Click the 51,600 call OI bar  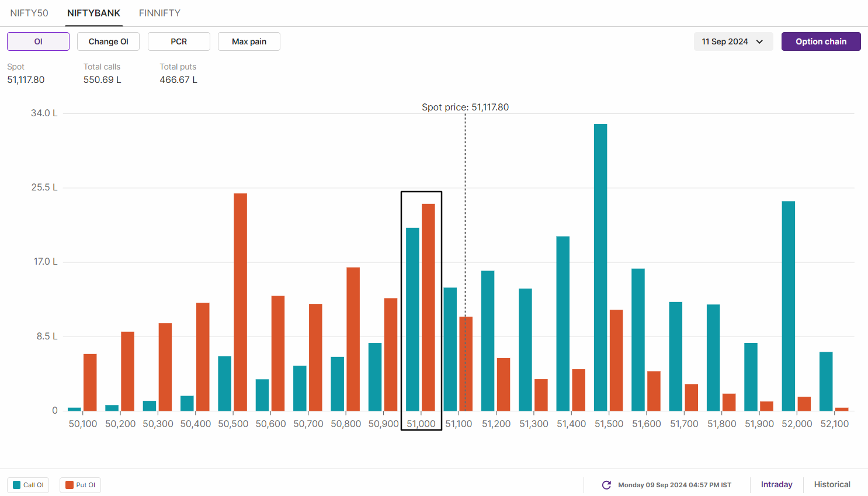(x=638, y=339)
